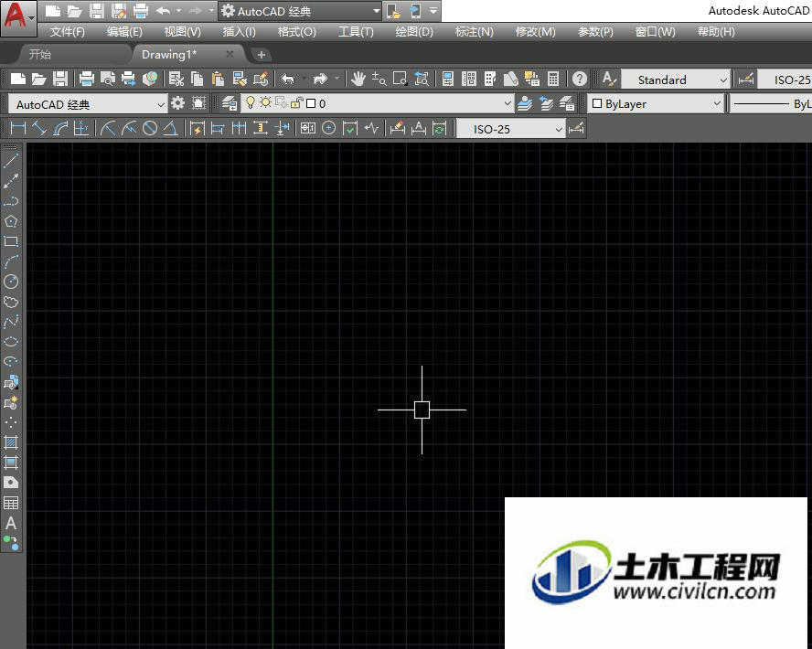Click the Radius dimension icon

point(108,128)
